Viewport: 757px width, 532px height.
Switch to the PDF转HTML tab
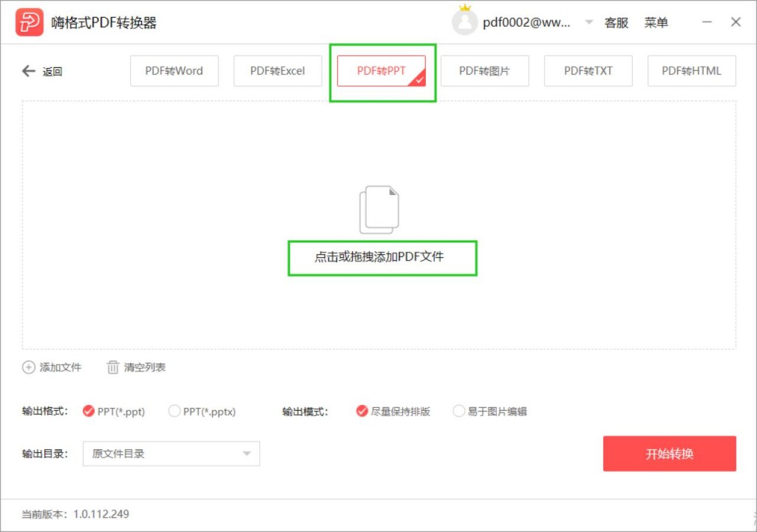[691, 71]
